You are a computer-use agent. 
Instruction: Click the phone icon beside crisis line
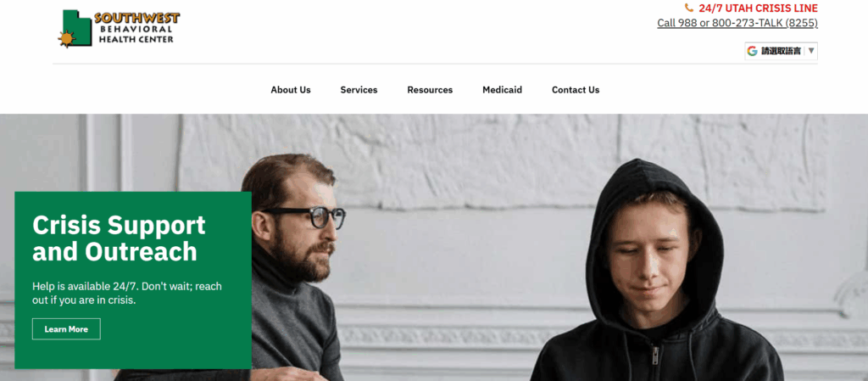click(x=688, y=8)
